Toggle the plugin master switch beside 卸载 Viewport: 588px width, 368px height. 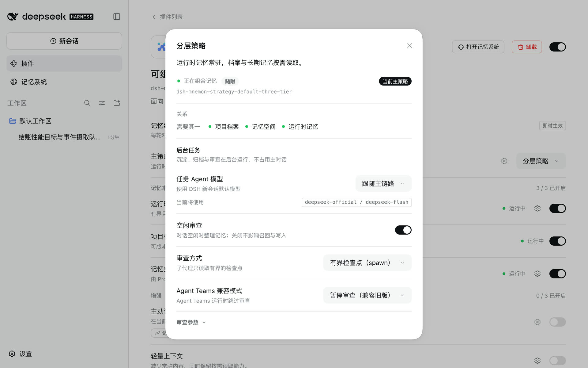[x=557, y=47]
